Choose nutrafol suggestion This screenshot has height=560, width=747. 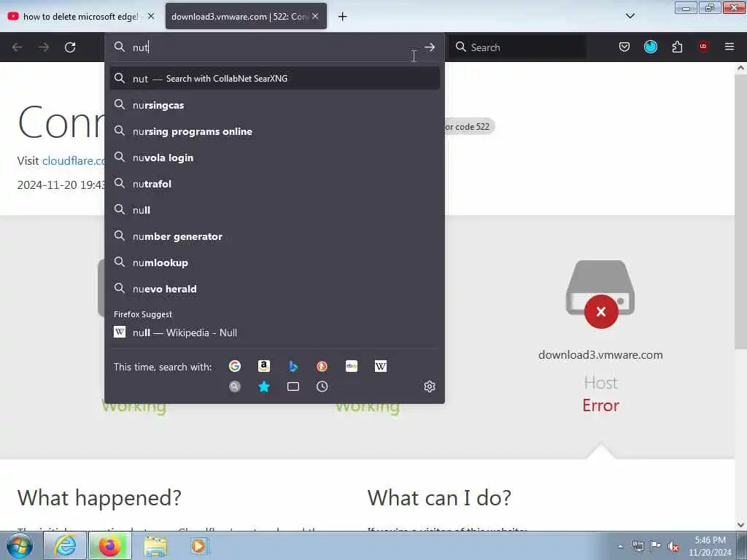click(x=275, y=184)
